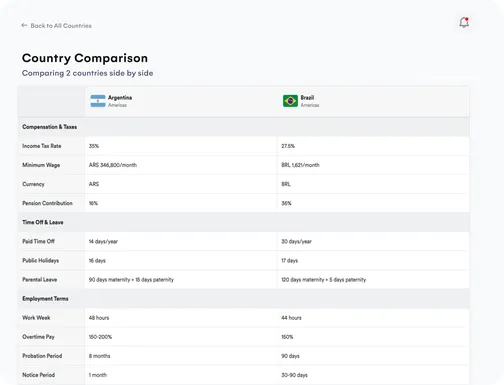The width and height of the screenshot is (504, 385).
Task: Click Brazil's 150% overtime pay
Action: tap(287, 337)
